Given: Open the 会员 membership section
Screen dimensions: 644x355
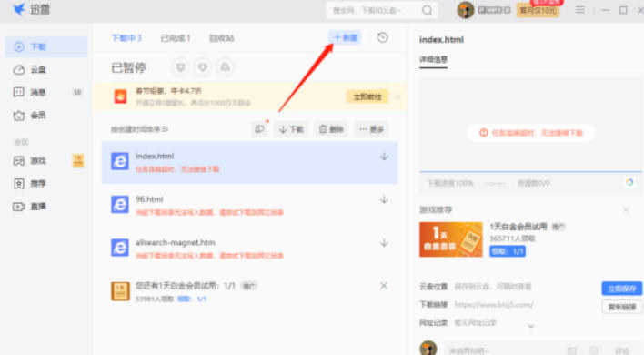Looking at the screenshot, I should click(30, 116).
